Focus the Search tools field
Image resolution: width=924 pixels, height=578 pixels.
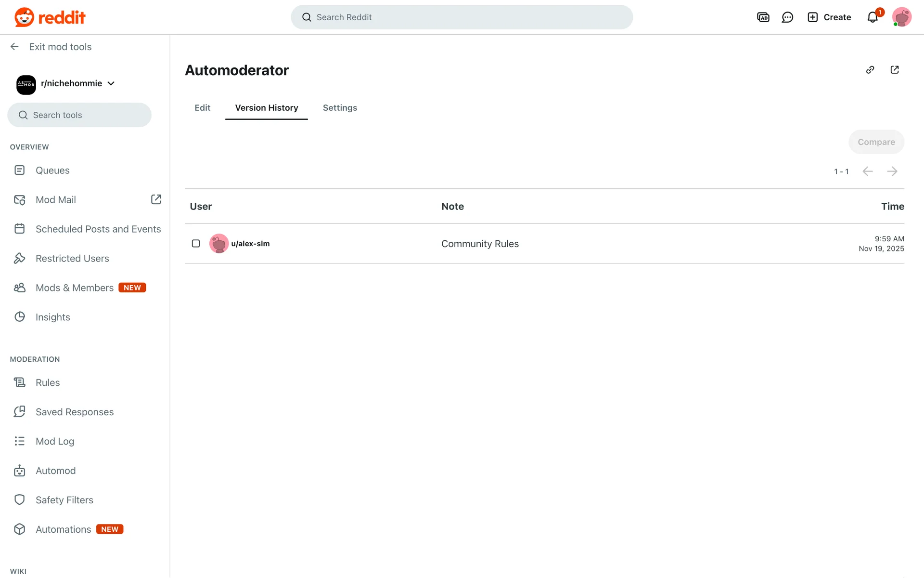[79, 115]
